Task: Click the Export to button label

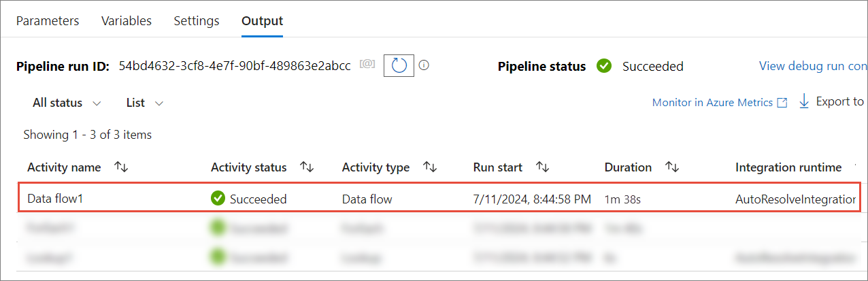Action: 839,101
